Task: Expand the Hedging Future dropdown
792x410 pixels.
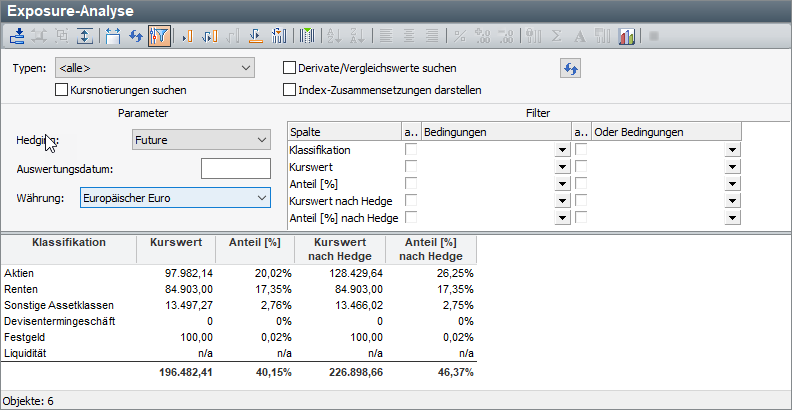Action: (201, 140)
